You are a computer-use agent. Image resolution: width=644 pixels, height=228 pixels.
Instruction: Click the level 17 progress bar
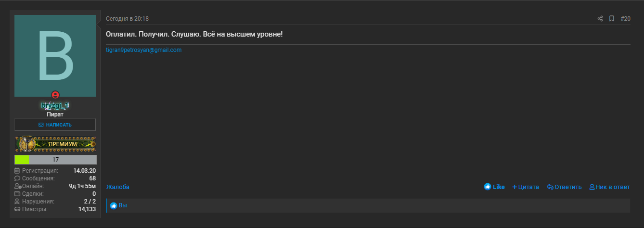[x=55, y=160]
